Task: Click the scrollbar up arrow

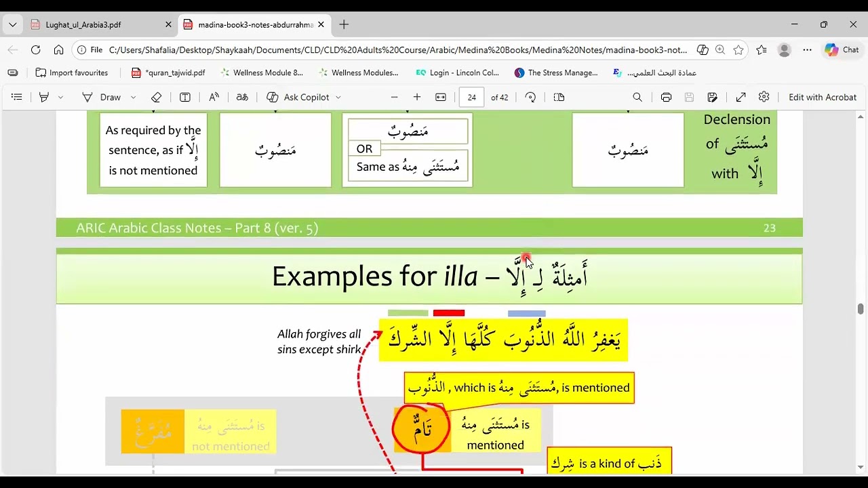Action: (860, 117)
